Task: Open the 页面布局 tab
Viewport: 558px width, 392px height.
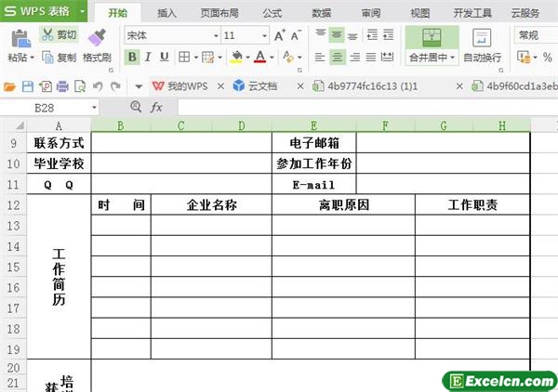Action: click(219, 13)
